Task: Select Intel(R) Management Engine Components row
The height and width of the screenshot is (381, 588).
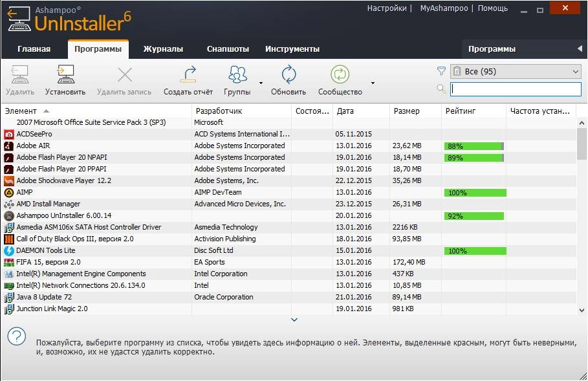Action: click(x=289, y=274)
